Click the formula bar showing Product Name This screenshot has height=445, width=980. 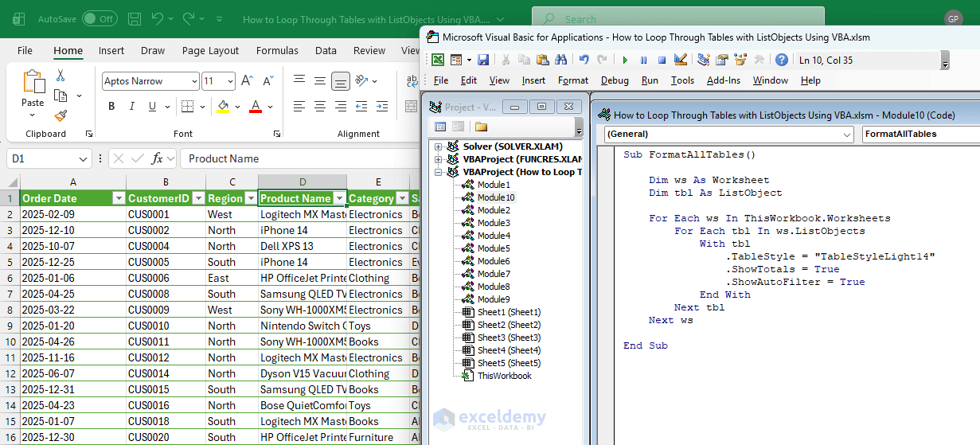coord(299,158)
